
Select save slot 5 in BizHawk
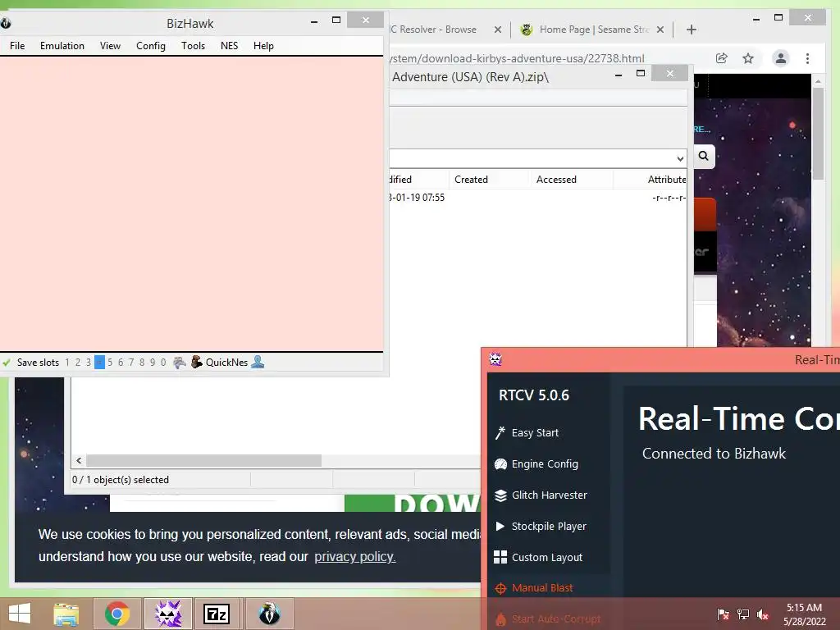[x=110, y=363]
